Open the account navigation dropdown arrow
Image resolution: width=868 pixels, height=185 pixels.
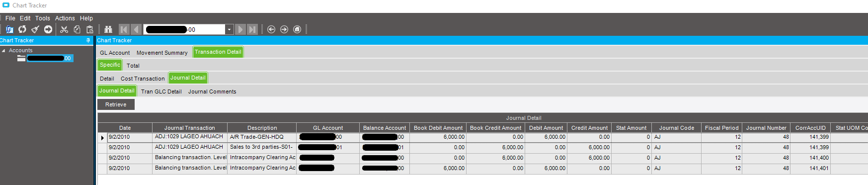(229, 29)
